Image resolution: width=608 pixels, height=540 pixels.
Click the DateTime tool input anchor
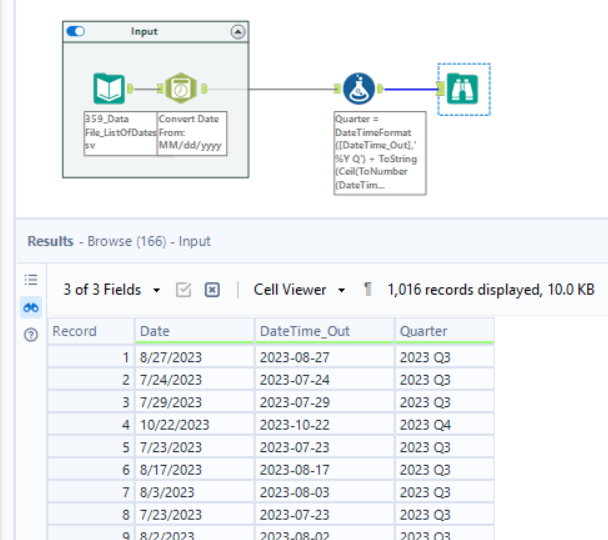pyautogui.click(x=161, y=89)
